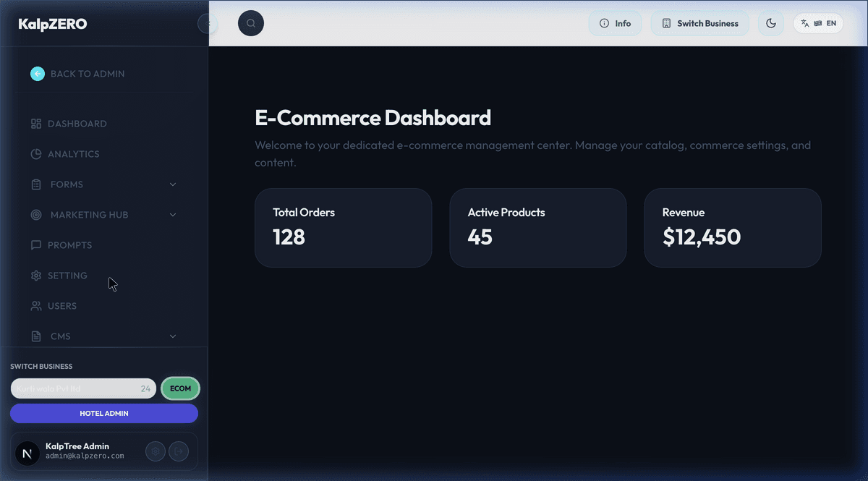
Task: Open the DASHBOARD menu item
Action: pyautogui.click(x=77, y=124)
